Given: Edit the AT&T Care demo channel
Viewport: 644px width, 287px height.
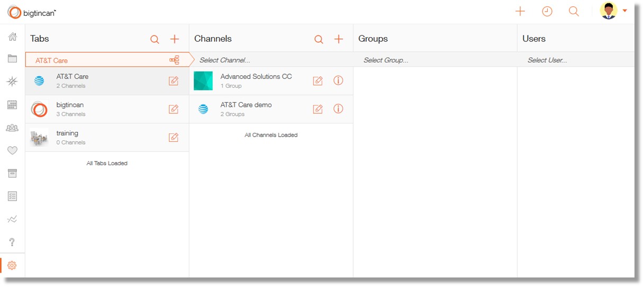Looking at the screenshot, I should click(x=318, y=109).
